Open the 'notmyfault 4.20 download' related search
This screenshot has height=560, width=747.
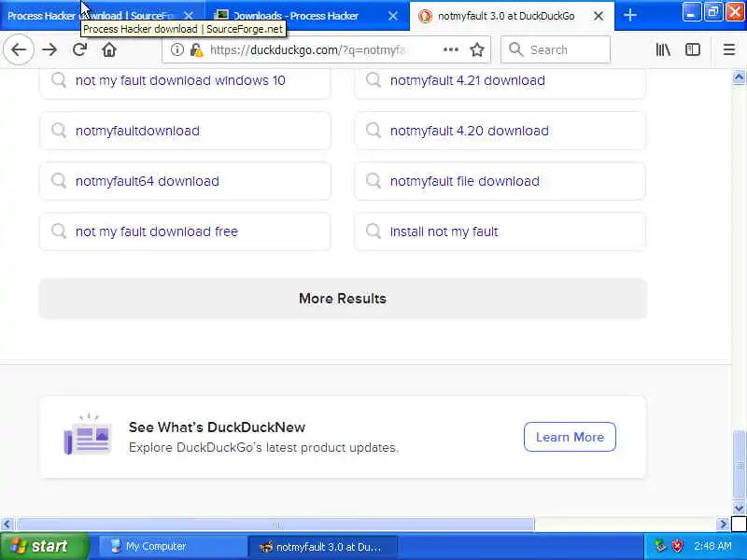click(x=500, y=131)
